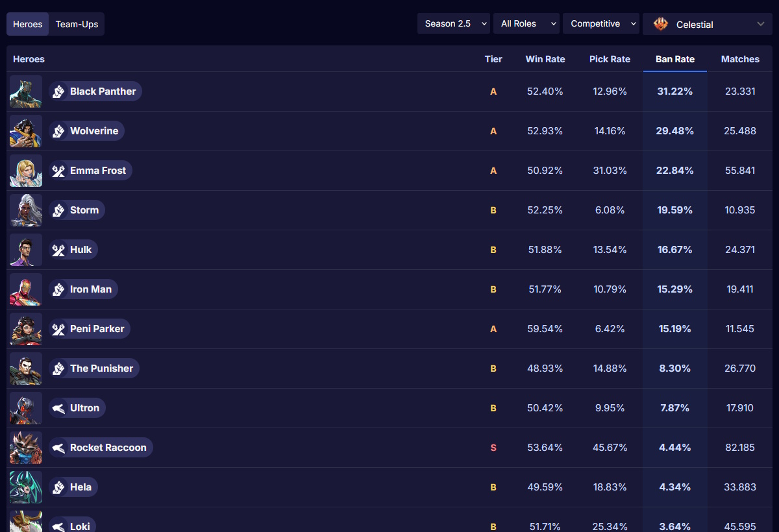Open the Wolverine hero link

click(x=86, y=131)
